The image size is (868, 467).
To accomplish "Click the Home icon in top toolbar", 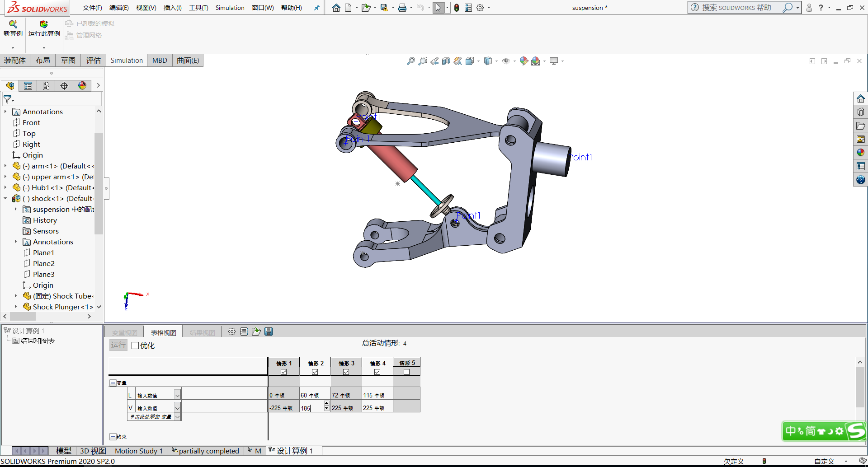I will click(336, 8).
